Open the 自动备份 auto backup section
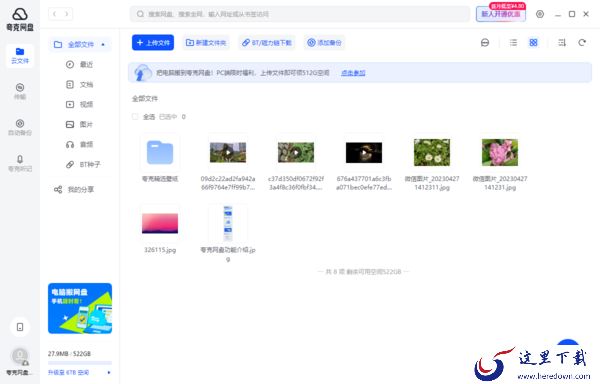Screen dimensions: 600x384 [20, 127]
